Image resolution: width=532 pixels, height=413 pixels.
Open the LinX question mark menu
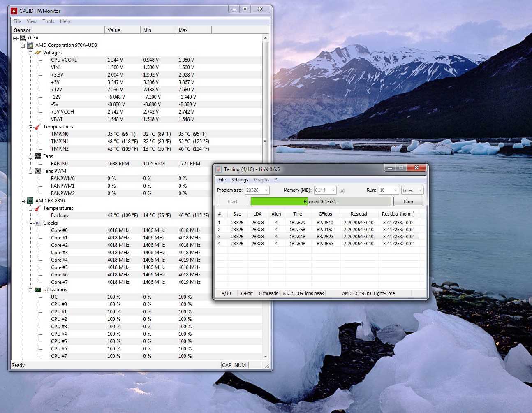click(x=276, y=180)
